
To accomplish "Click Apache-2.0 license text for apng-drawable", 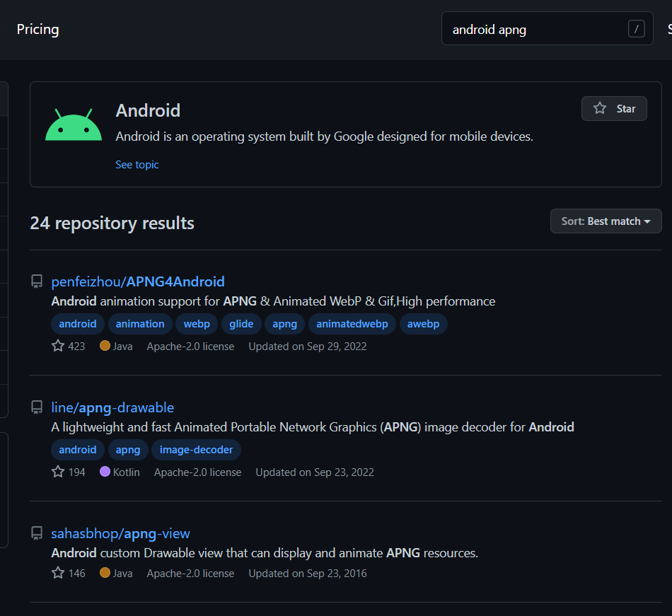I will click(x=198, y=472).
